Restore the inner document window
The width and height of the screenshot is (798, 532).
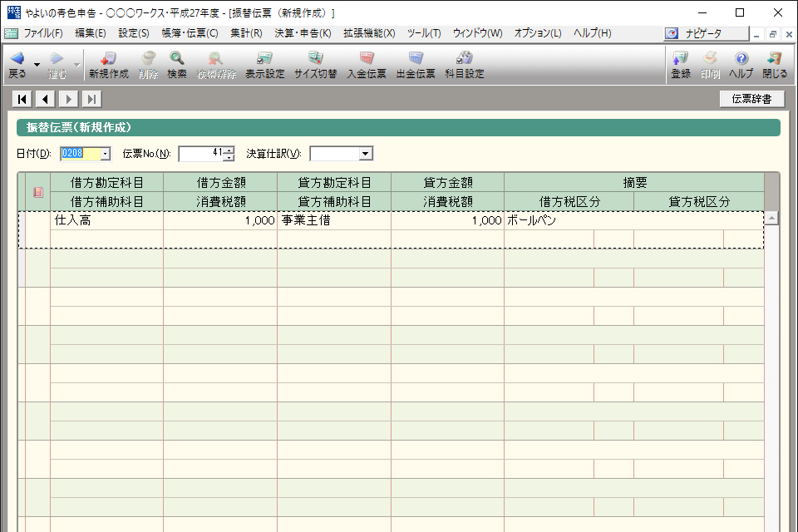point(772,34)
